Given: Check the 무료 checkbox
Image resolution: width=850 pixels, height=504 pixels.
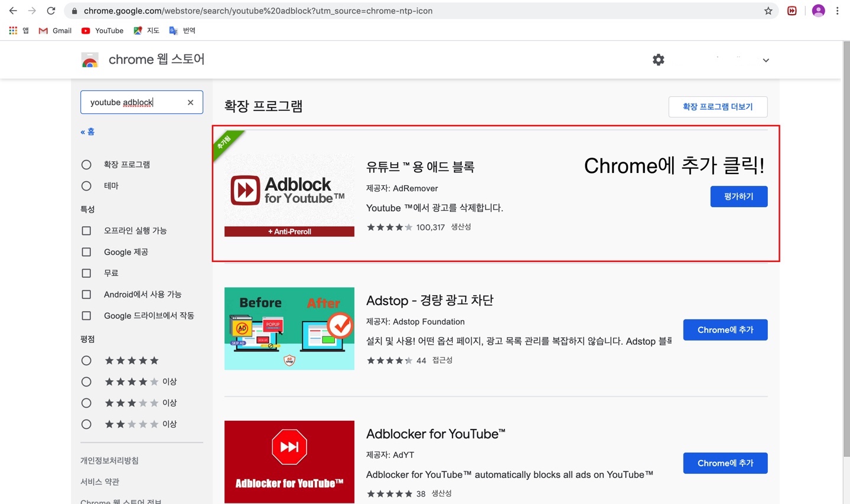Looking at the screenshot, I should pyautogui.click(x=86, y=273).
